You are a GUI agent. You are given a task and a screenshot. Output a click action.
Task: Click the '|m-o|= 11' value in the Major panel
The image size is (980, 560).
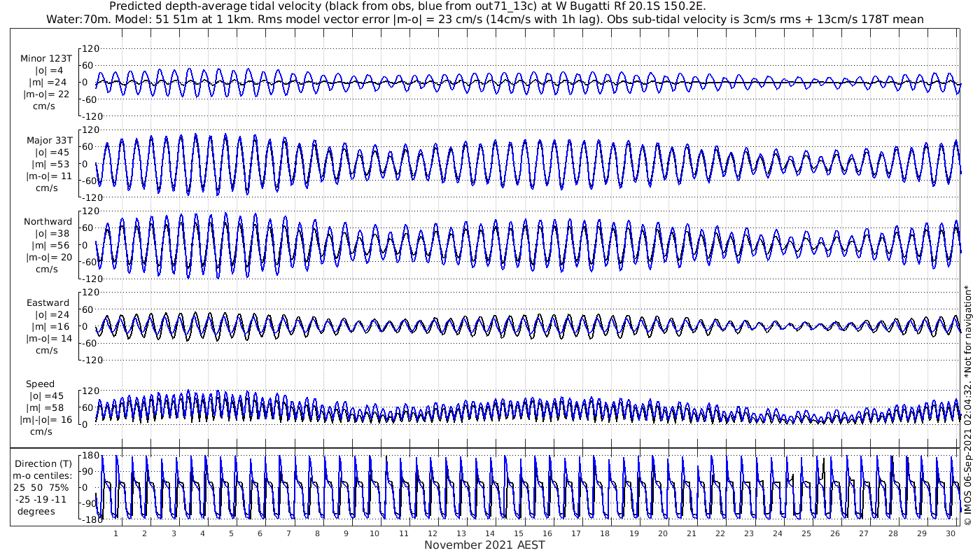(48, 176)
